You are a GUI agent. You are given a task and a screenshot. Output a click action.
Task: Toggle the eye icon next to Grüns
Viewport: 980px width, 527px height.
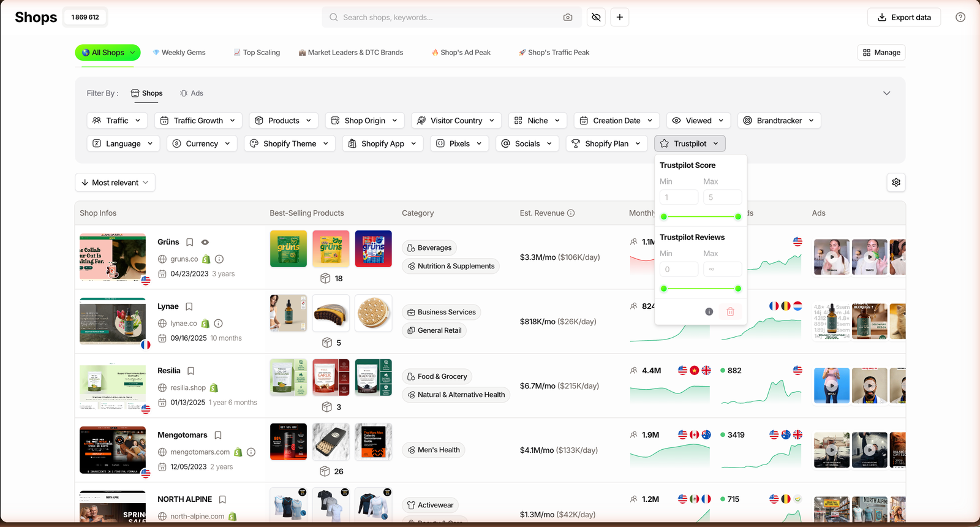205,242
